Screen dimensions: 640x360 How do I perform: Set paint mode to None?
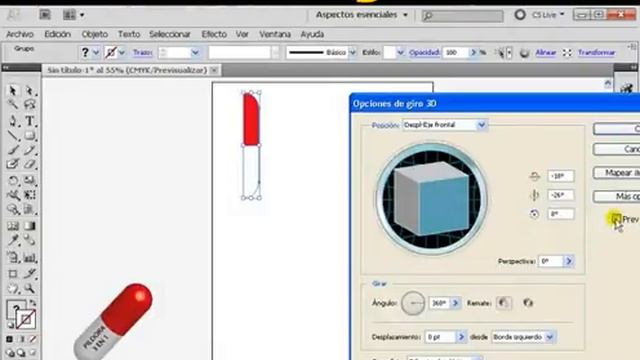point(33,339)
